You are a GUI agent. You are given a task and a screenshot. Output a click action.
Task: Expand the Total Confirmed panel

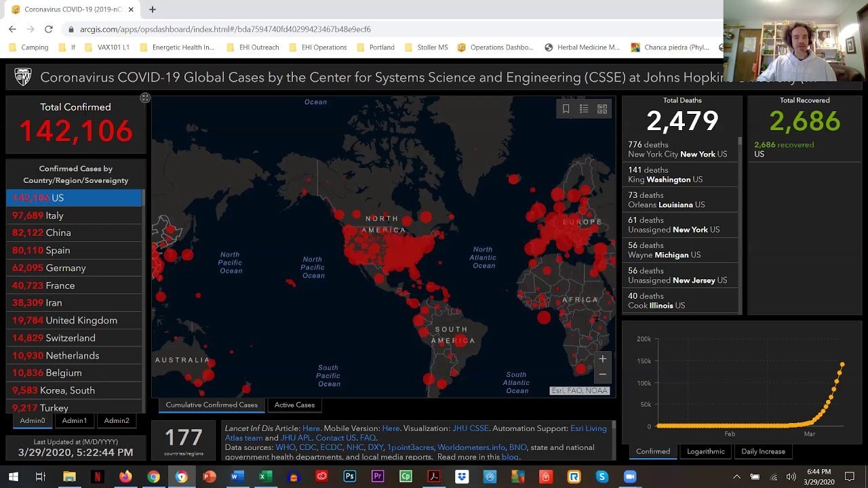pyautogui.click(x=145, y=98)
